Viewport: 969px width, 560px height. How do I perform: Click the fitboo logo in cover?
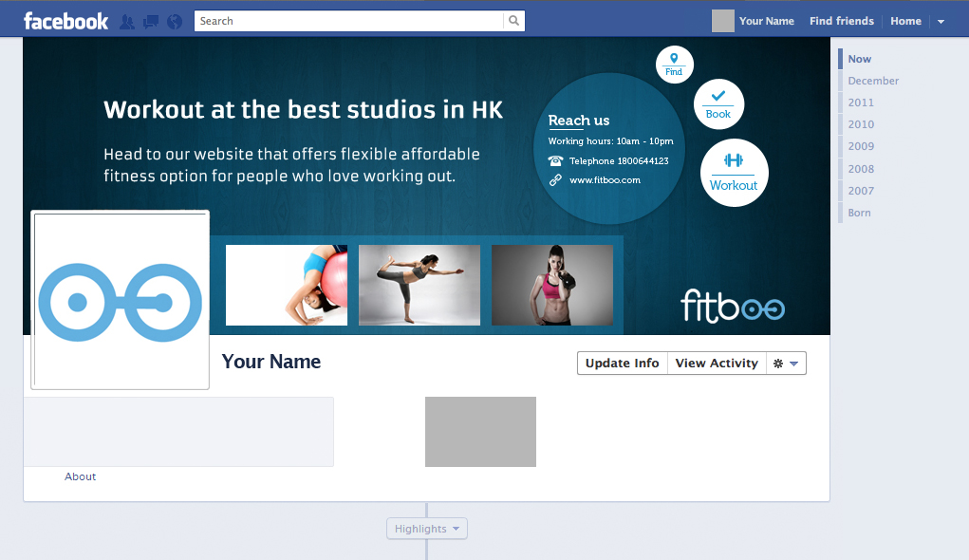click(733, 306)
